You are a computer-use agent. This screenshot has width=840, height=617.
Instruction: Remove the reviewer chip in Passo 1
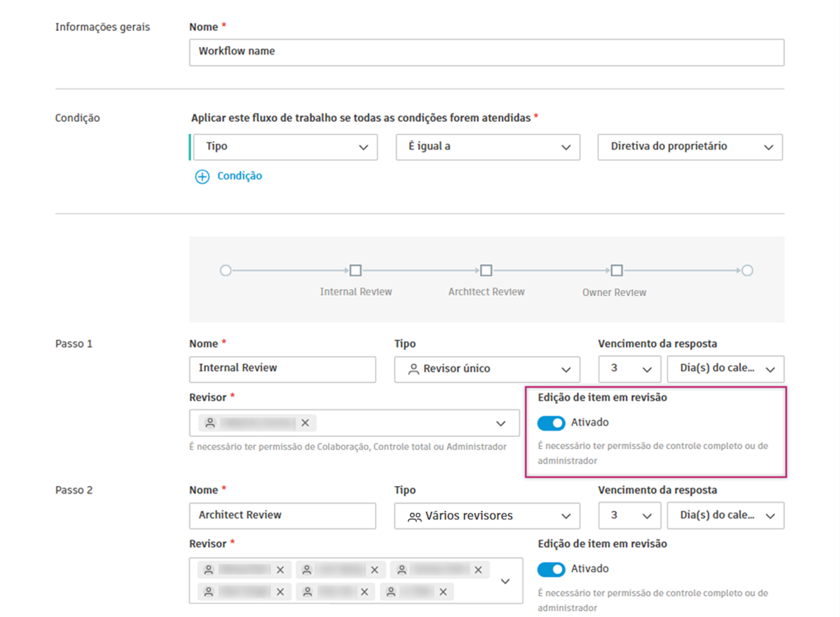[305, 422]
